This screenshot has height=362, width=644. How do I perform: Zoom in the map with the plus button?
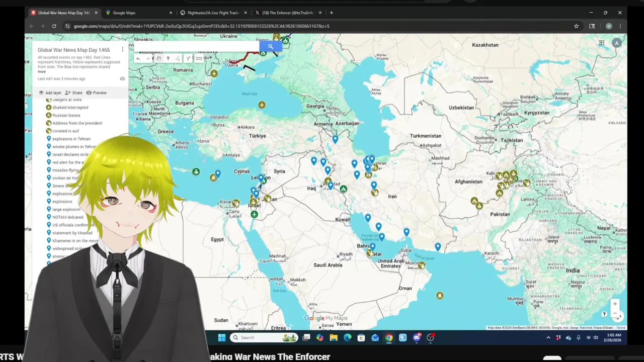click(615, 304)
